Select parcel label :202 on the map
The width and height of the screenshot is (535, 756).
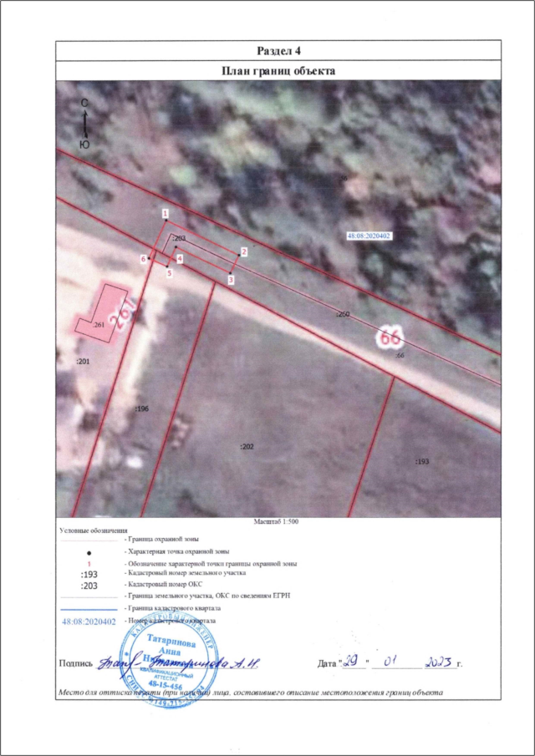[247, 447]
